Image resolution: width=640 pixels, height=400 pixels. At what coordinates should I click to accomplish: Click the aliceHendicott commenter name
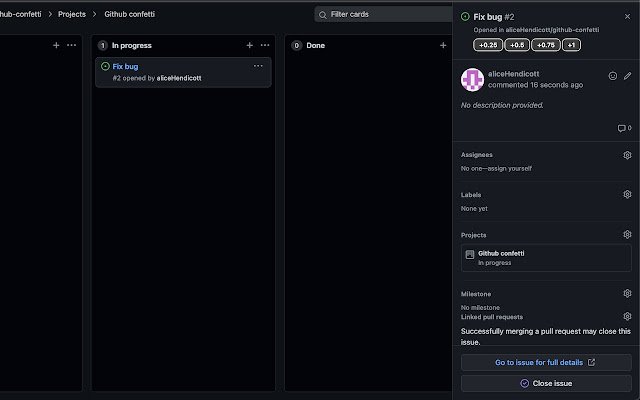pos(513,74)
